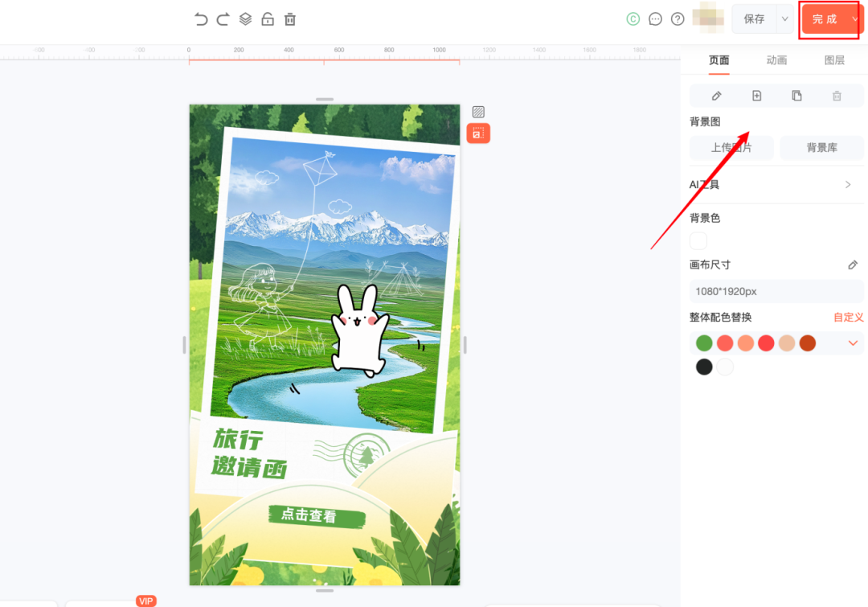Click the orange crop frame icon
Image resolution: width=868 pixels, height=607 pixels.
[478, 133]
